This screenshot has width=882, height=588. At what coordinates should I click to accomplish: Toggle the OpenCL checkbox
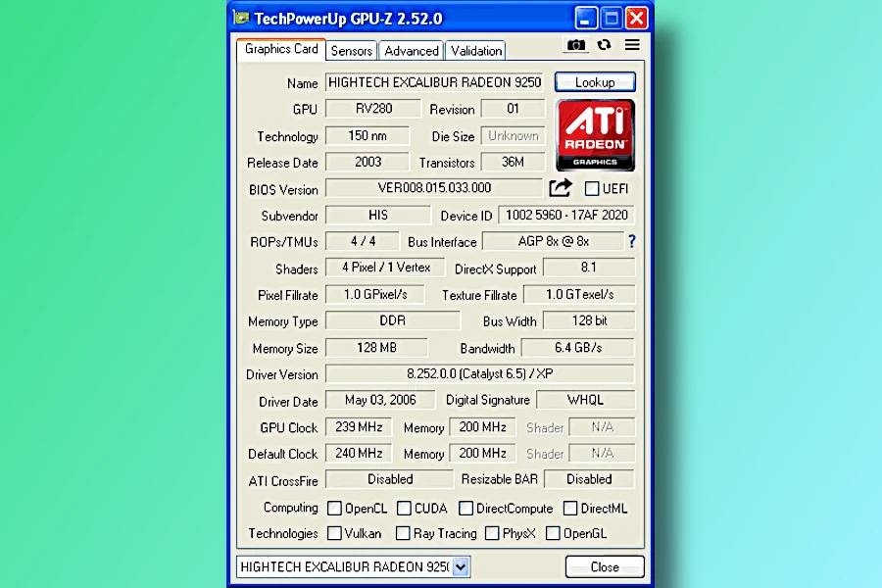[x=334, y=508]
